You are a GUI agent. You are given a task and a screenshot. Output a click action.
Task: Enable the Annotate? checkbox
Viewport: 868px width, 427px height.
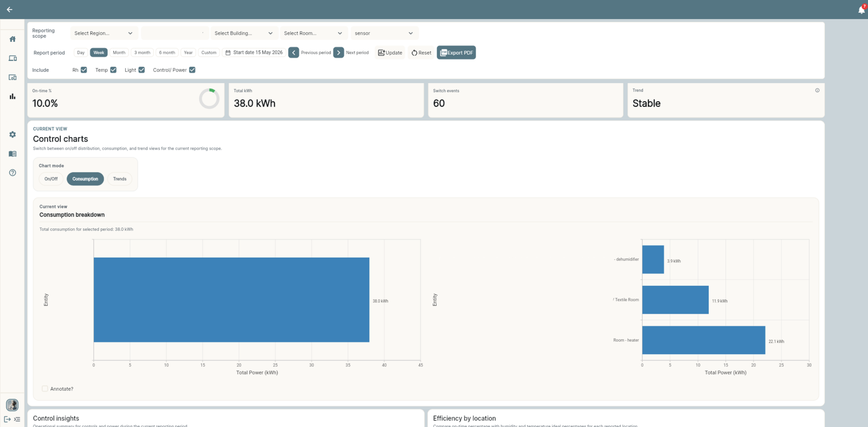tap(45, 389)
